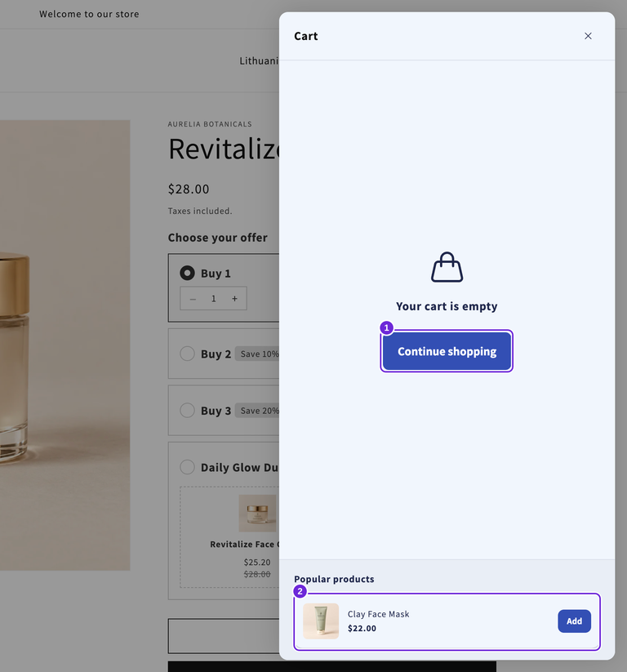The height and width of the screenshot is (672, 627).
Task: Close the Cart drawer with the X icon
Action: tap(588, 36)
